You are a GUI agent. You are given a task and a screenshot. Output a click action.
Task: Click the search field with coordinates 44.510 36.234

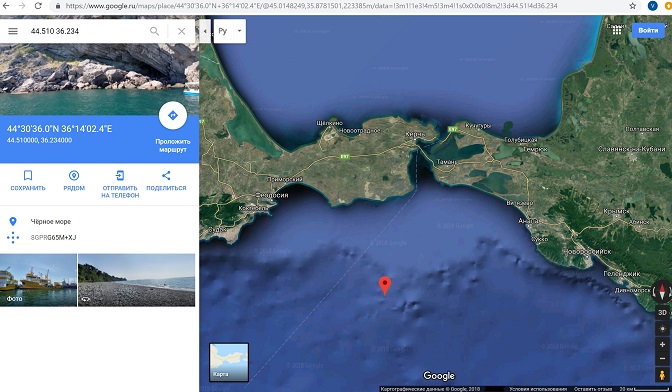point(86,31)
